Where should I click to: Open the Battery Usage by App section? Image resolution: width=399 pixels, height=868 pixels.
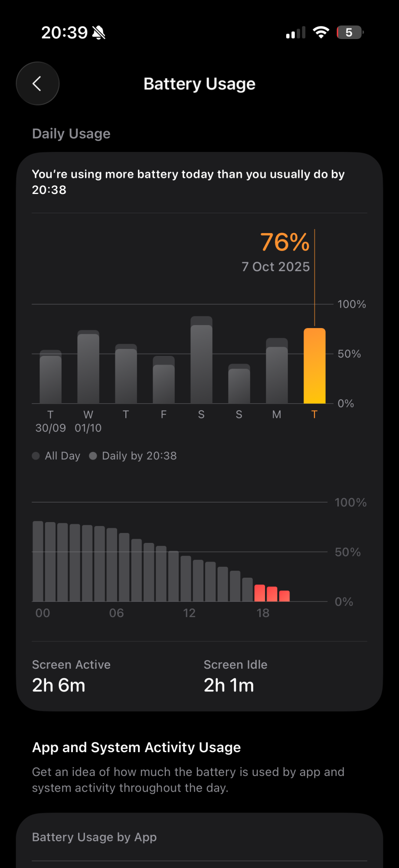pyautogui.click(x=95, y=837)
